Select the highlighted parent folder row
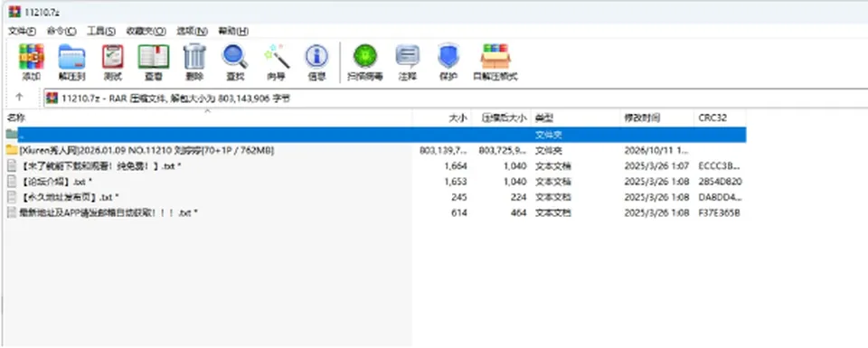868x348 pixels. pyautogui.click(x=376, y=135)
